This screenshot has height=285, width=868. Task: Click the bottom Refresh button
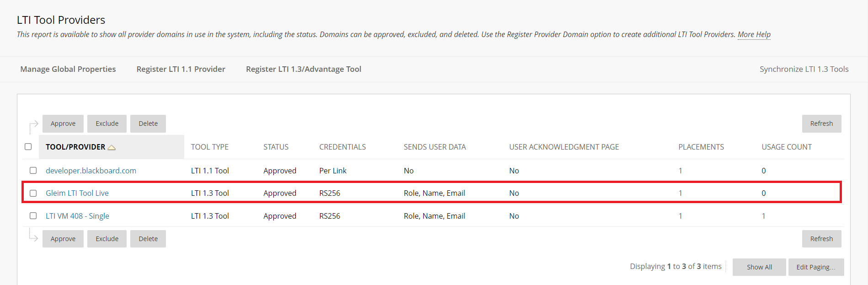(x=822, y=239)
